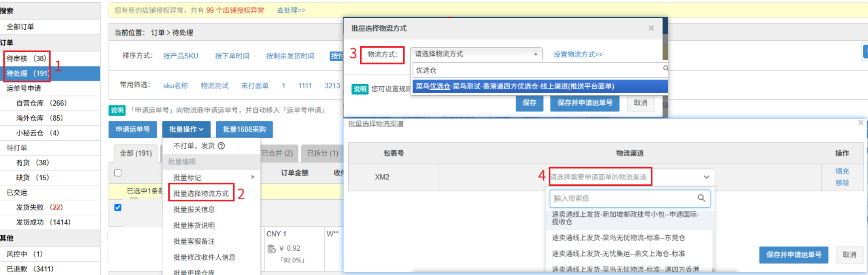
Task: Apply the 未打面单 quick filter
Action: 255,85
